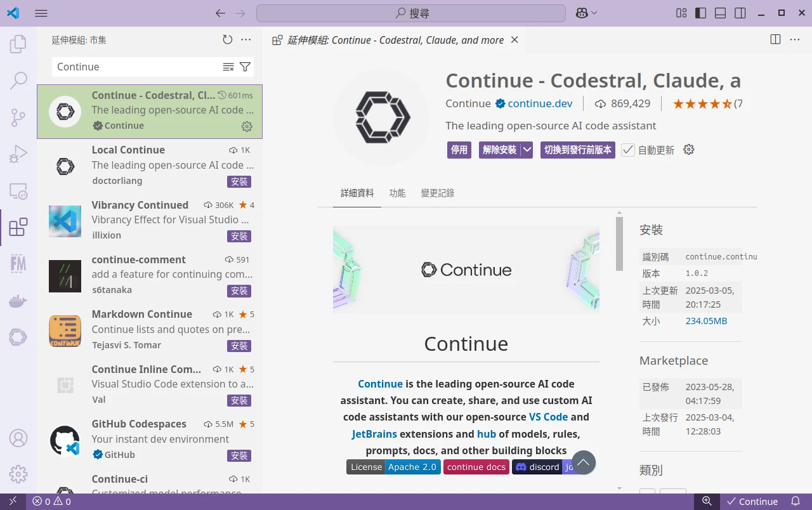The image size is (812, 510).
Task: Click the README vertical scrollbar thumb
Action: pos(619,244)
